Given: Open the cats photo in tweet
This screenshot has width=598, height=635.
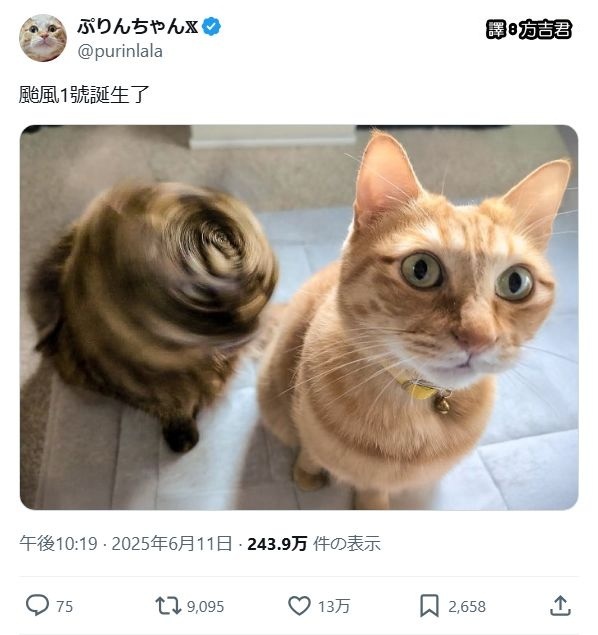Looking at the screenshot, I should [299, 317].
